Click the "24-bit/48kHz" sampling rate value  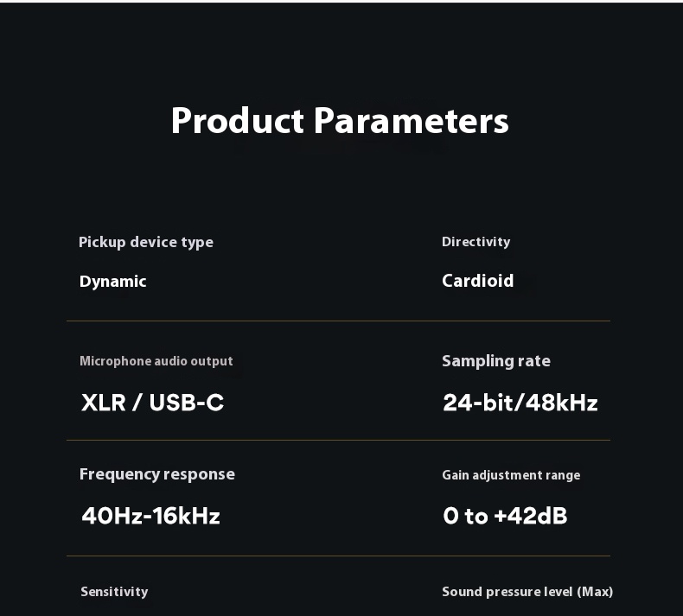pyautogui.click(x=520, y=403)
